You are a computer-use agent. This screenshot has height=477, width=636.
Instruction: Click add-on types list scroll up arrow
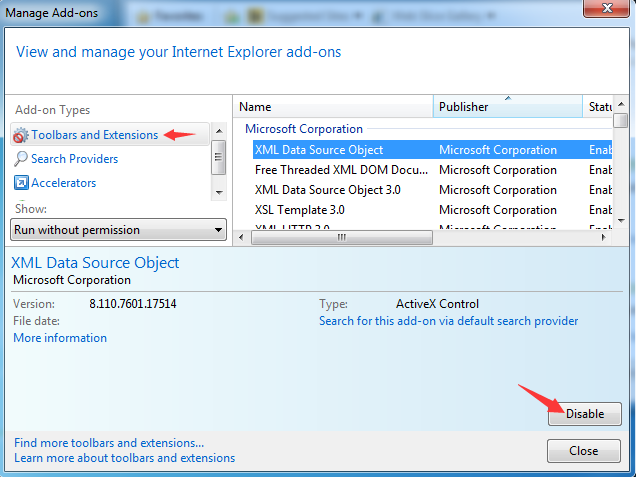[219, 131]
